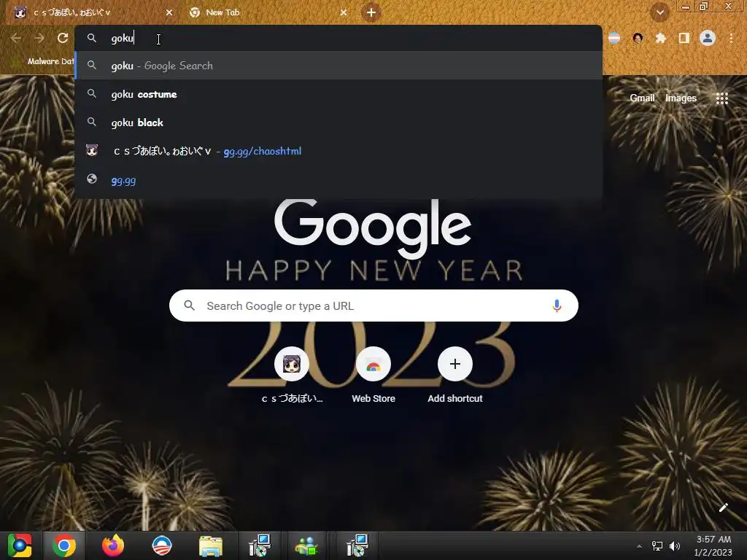
Task: Click magnifier icon in Google search box
Action: pos(189,306)
